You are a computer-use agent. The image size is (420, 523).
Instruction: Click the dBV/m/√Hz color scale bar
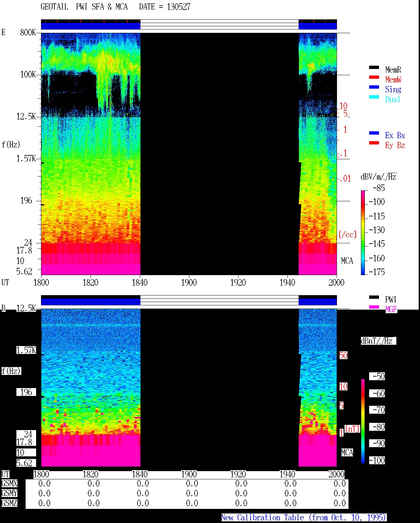click(363, 232)
